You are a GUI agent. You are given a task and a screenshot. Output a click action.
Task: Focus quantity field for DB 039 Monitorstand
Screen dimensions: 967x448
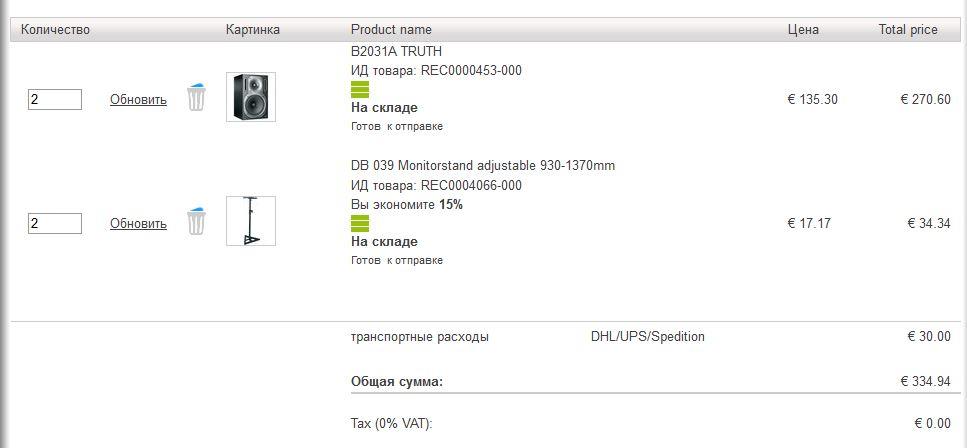point(55,223)
